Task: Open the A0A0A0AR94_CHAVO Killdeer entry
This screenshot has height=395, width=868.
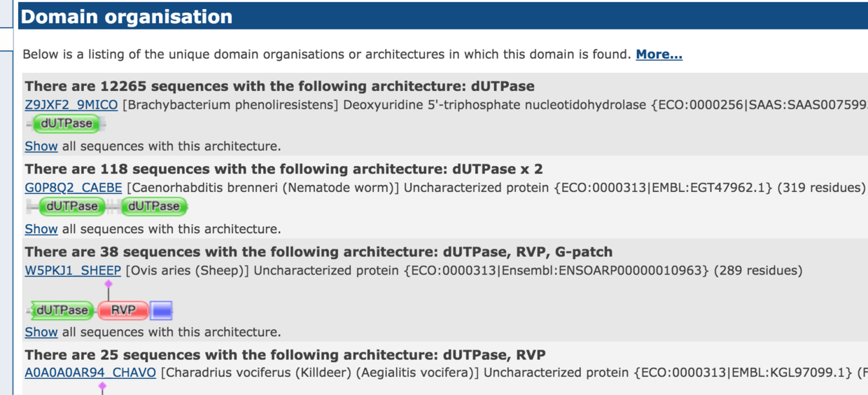Action: click(90, 373)
